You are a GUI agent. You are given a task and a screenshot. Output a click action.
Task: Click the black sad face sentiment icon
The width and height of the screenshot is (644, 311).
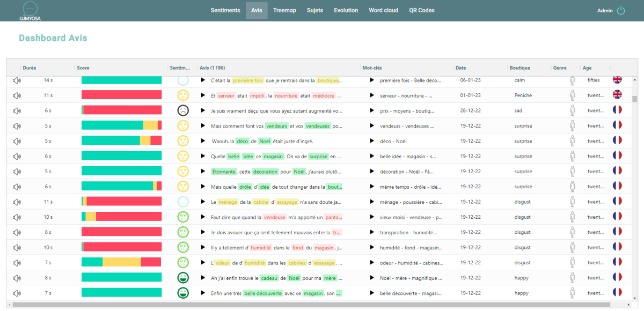[183, 110]
